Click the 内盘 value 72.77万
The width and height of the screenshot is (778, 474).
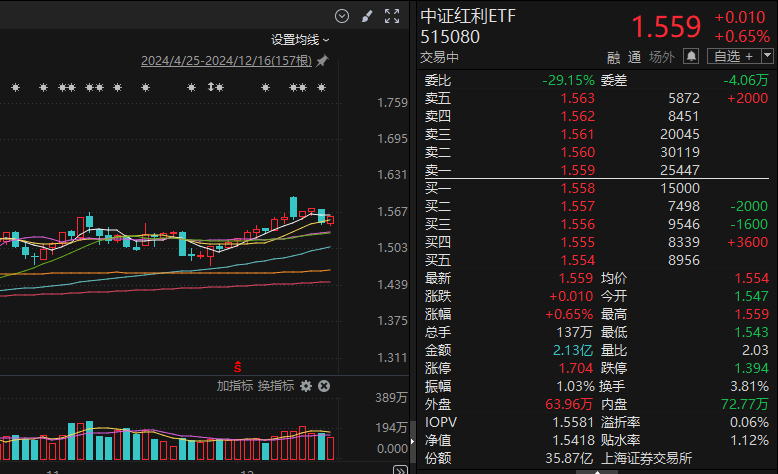pyautogui.click(x=745, y=405)
